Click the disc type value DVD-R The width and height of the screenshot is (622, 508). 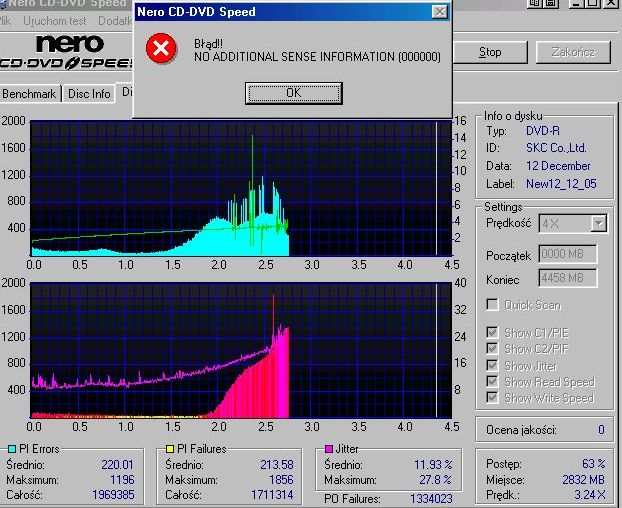point(543,130)
